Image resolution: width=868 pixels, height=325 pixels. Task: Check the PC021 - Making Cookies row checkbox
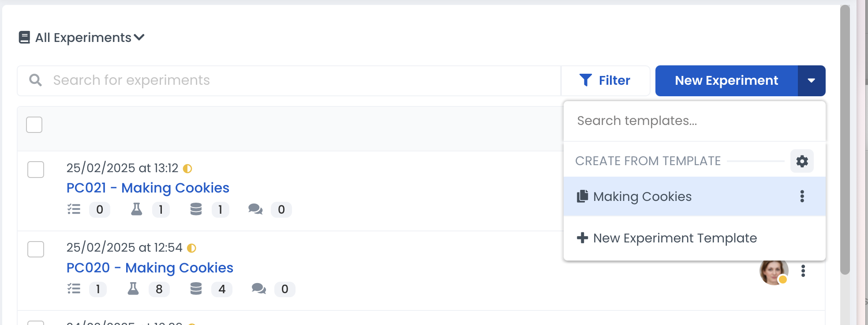click(36, 170)
